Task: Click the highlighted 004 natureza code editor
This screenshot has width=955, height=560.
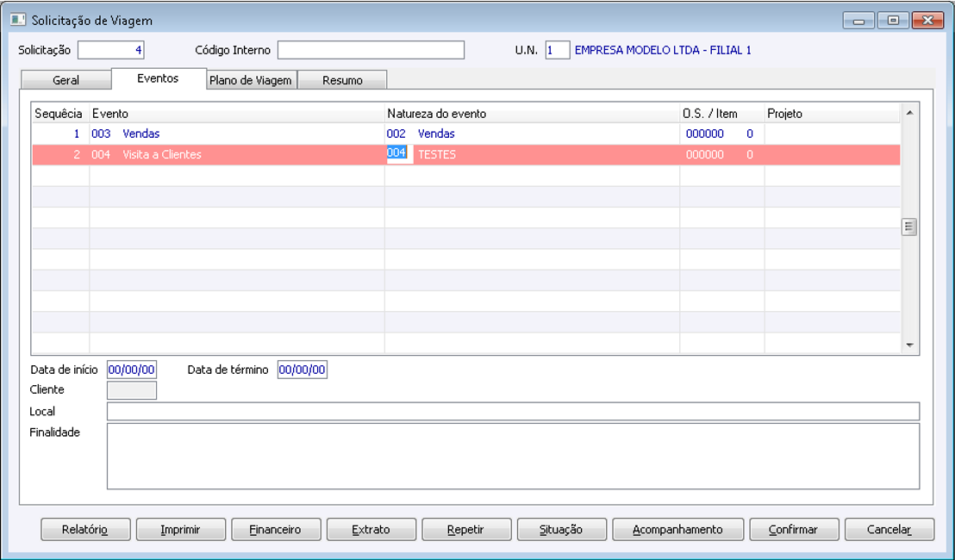Action: click(x=400, y=153)
